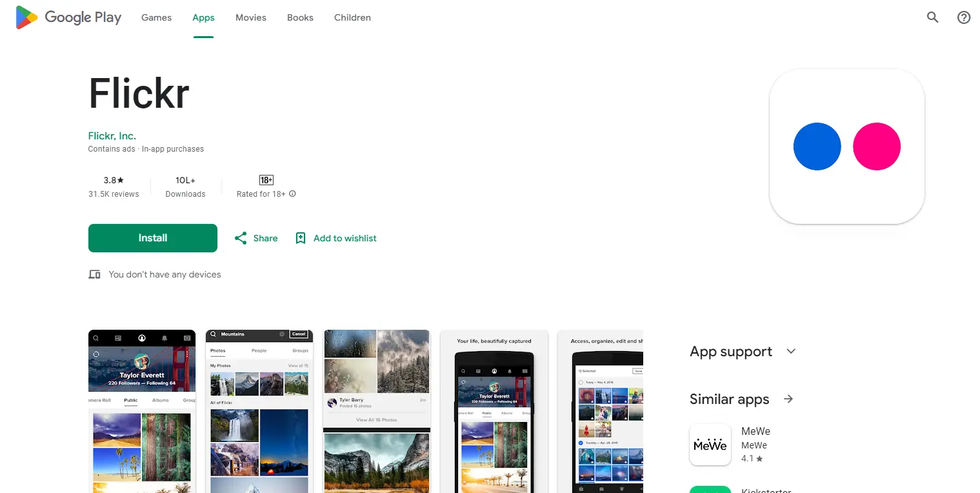Open the Access, organize, edit screenshot
The height and width of the screenshot is (493, 980).
pyautogui.click(x=601, y=412)
